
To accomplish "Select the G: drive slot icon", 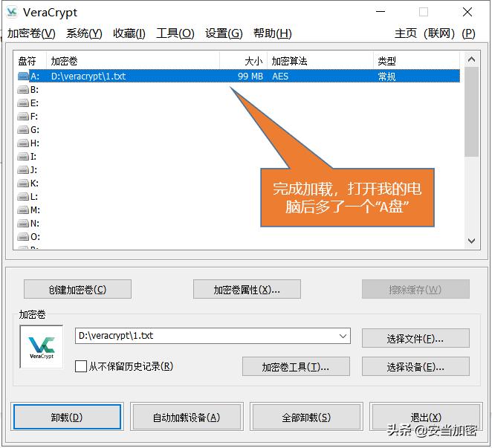I will pos(23,130).
